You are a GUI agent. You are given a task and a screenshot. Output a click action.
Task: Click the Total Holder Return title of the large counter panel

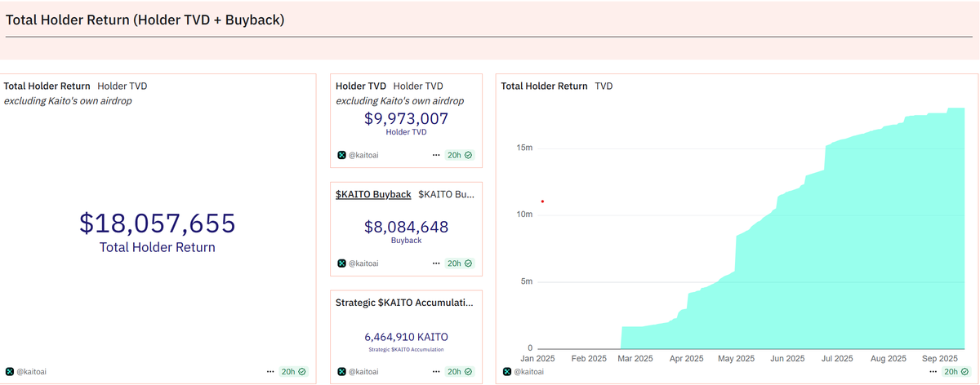[x=47, y=86]
